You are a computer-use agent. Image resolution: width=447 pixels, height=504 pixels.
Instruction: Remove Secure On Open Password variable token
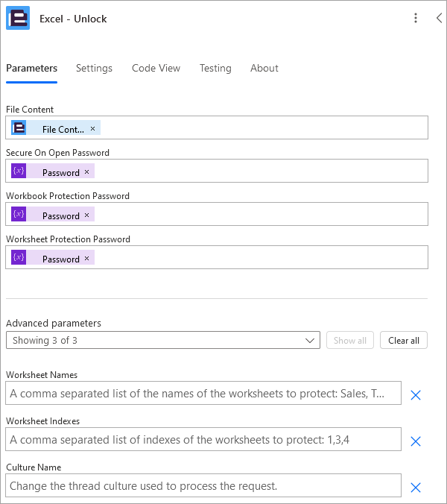86,172
